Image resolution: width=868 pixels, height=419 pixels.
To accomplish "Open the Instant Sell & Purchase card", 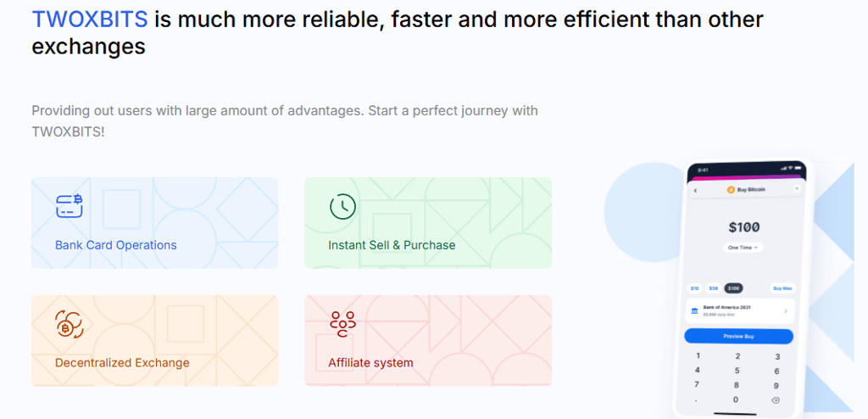I will pyautogui.click(x=427, y=223).
